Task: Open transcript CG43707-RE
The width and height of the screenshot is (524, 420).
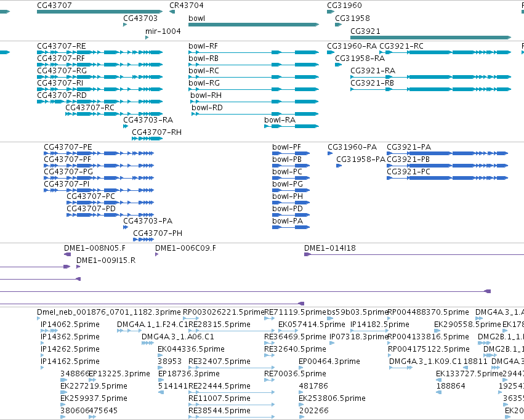Action: click(x=100, y=52)
